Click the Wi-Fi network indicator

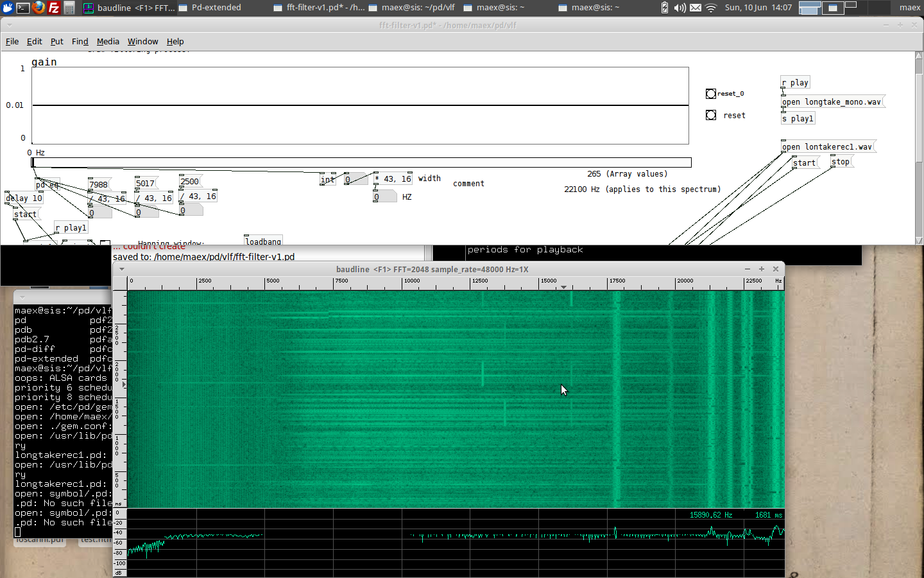click(711, 8)
